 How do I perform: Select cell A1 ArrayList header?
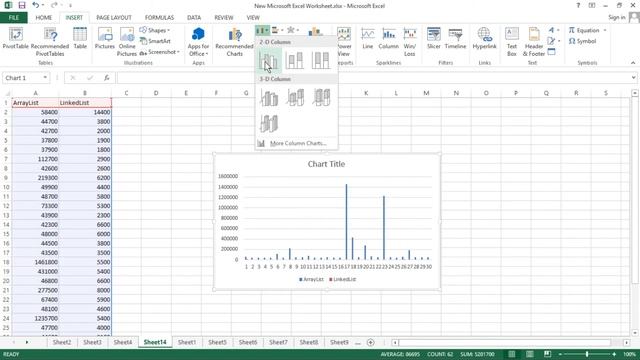pos(36,103)
